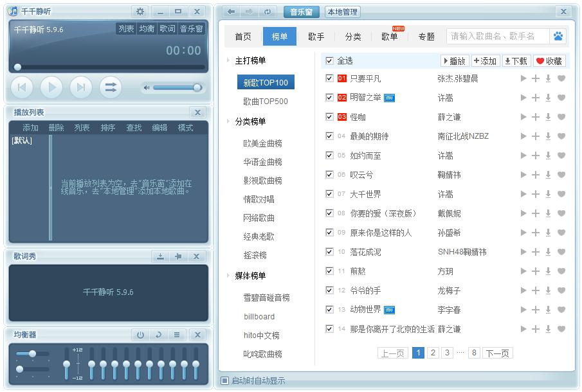Toggle the 全选 select-all checkbox
The width and height of the screenshot is (582, 392).
click(x=329, y=60)
